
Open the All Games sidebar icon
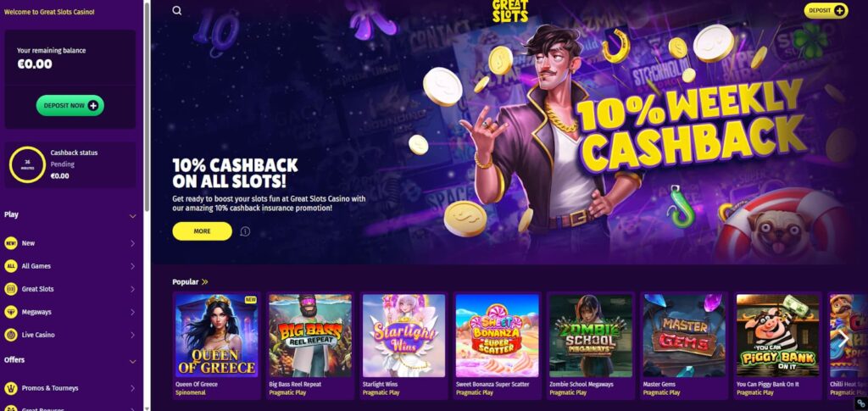[10, 266]
